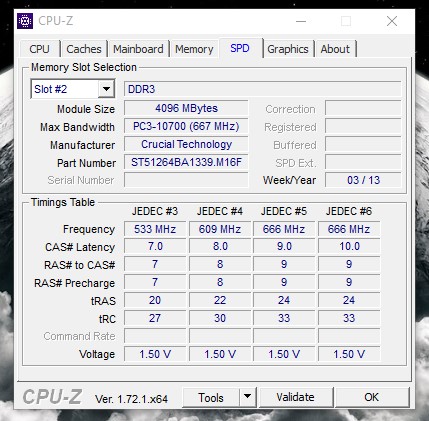Click the Max Bandwidth label
The height and width of the screenshot is (421, 429).
(x=77, y=127)
